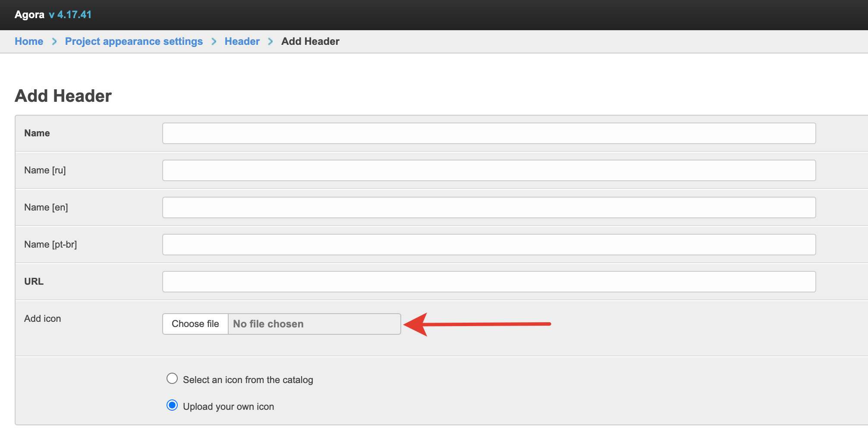Click the Add Header page heading
The width and height of the screenshot is (868, 440).
(63, 96)
